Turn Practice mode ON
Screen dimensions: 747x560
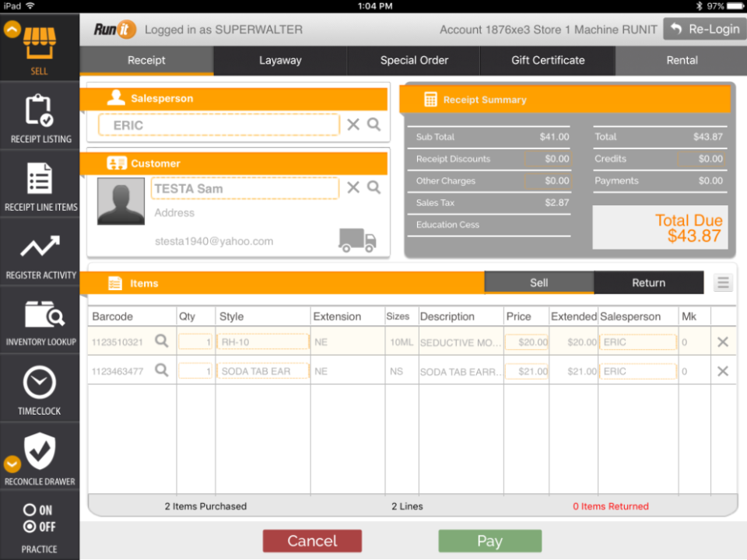tap(31, 510)
